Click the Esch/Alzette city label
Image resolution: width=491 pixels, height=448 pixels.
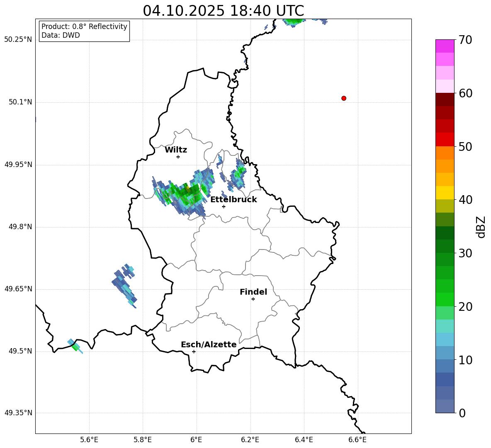coord(209,344)
